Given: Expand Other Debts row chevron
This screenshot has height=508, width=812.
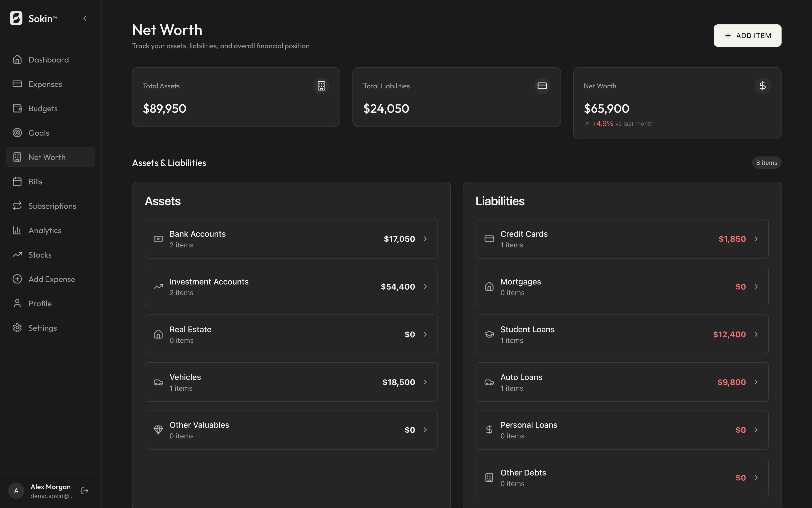Looking at the screenshot, I should pyautogui.click(x=756, y=478).
